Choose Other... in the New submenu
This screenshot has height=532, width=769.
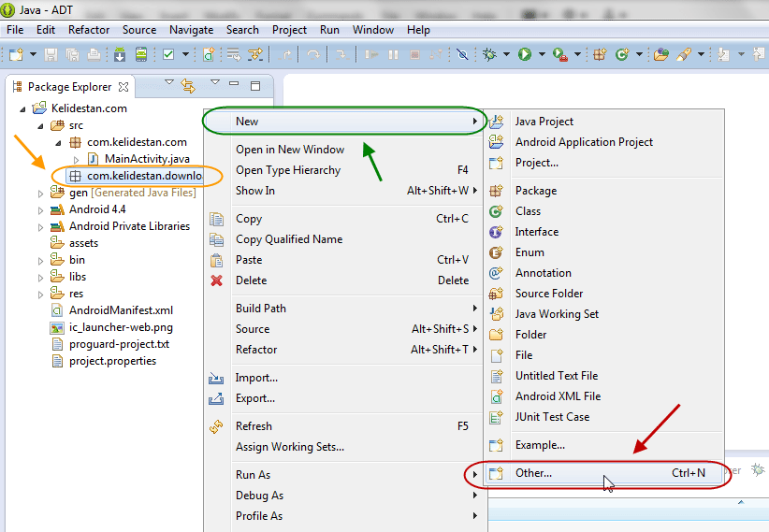coord(603,473)
